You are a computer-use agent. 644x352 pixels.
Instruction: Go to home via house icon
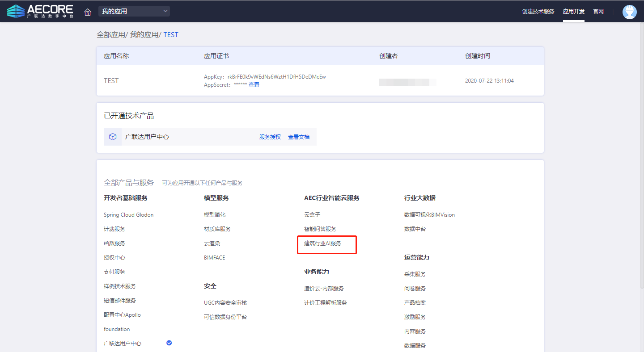[x=88, y=12]
